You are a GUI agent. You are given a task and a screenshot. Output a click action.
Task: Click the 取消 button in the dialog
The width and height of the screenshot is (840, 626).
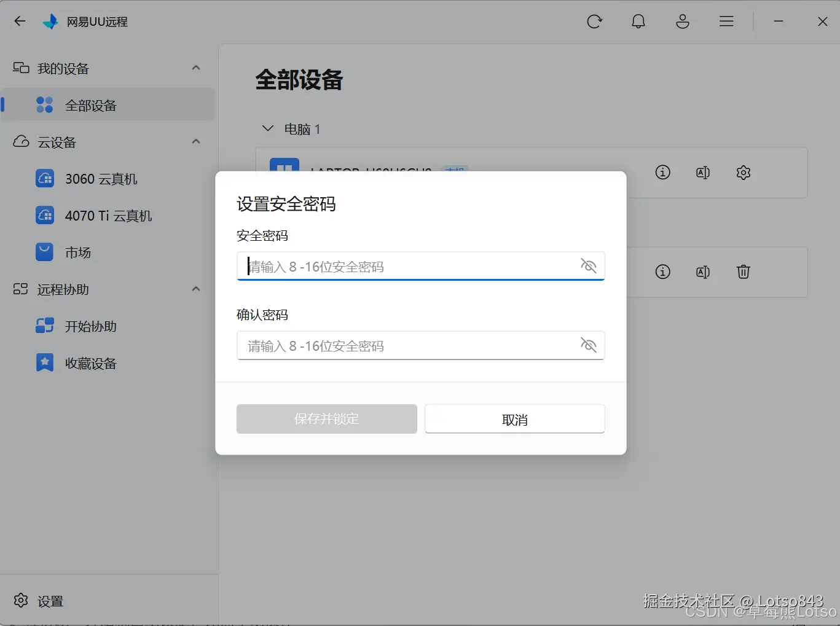514,418
